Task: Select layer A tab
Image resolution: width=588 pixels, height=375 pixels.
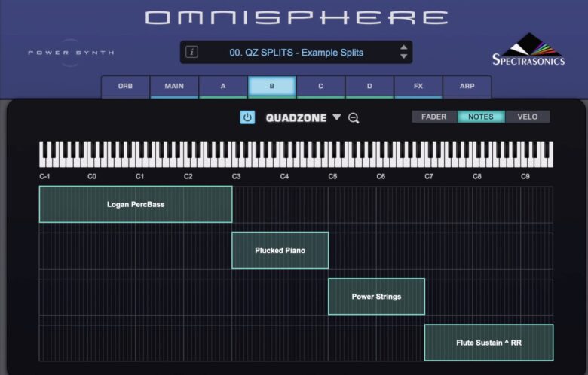Action: pyautogui.click(x=223, y=86)
